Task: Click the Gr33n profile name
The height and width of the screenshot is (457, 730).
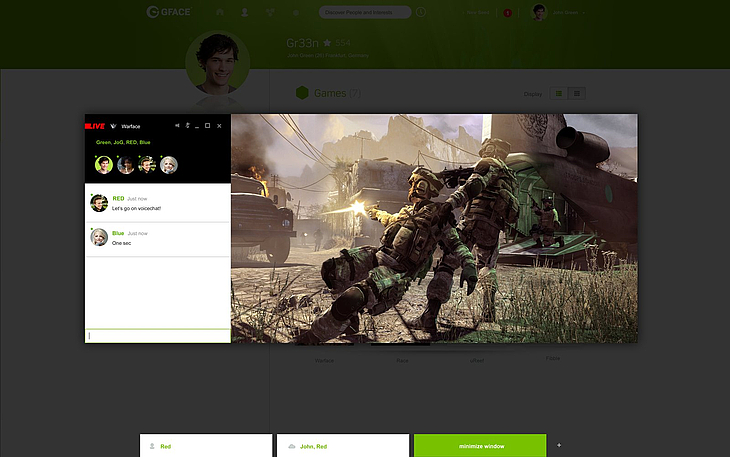Action: coord(302,43)
